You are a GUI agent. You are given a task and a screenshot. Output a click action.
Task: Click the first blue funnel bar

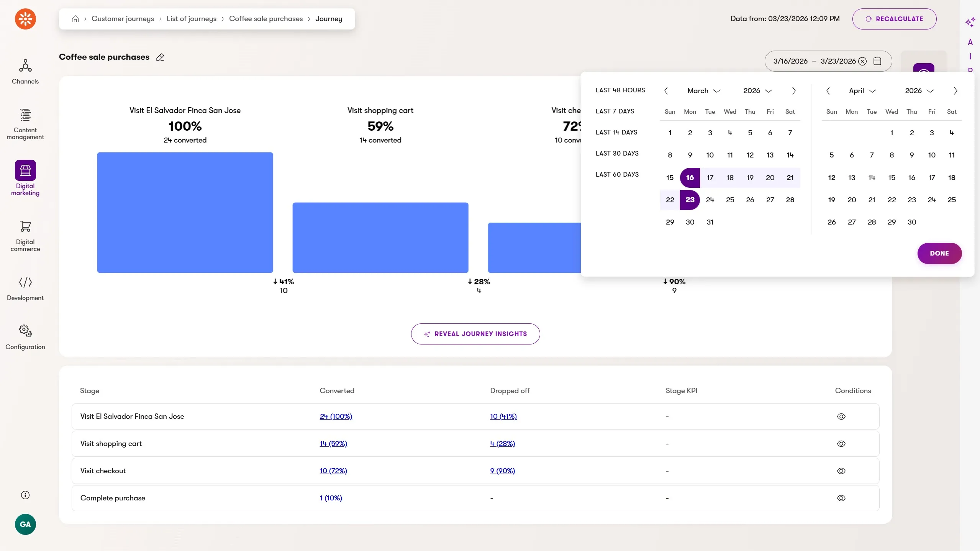185,213
